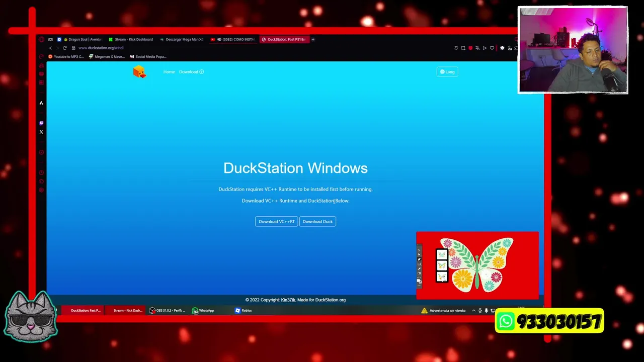This screenshot has width=644, height=362.
Task: Expand the Download dropdown menu
Action: (x=191, y=72)
